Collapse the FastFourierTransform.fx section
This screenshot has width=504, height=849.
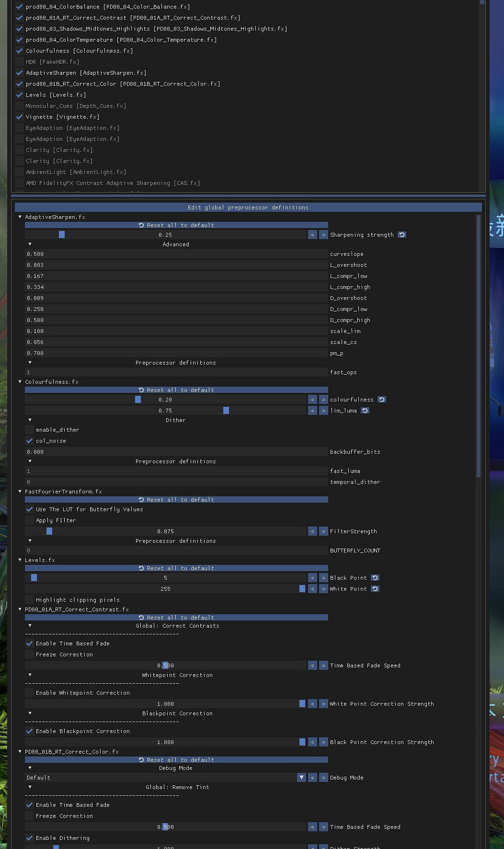click(x=20, y=492)
